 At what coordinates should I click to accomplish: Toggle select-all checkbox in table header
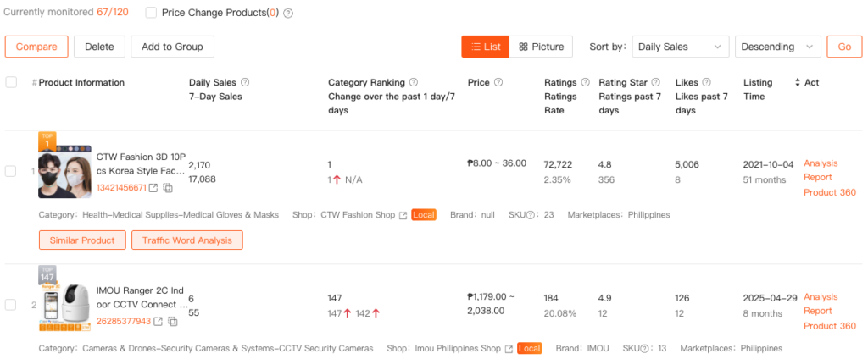pos(11,83)
